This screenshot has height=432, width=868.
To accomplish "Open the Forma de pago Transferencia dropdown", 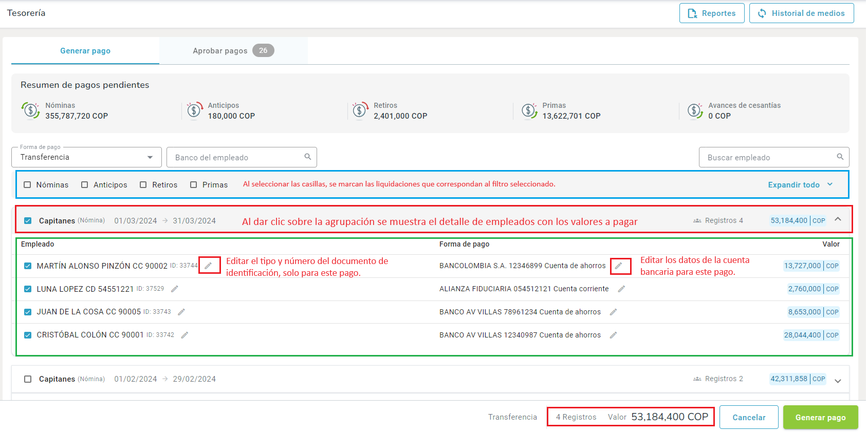I will pos(86,157).
